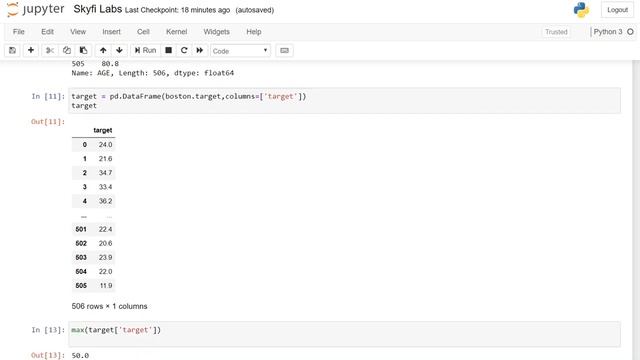The width and height of the screenshot is (640, 360).
Task: Open the command palette keyboard icon
Action: (x=284, y=51)
